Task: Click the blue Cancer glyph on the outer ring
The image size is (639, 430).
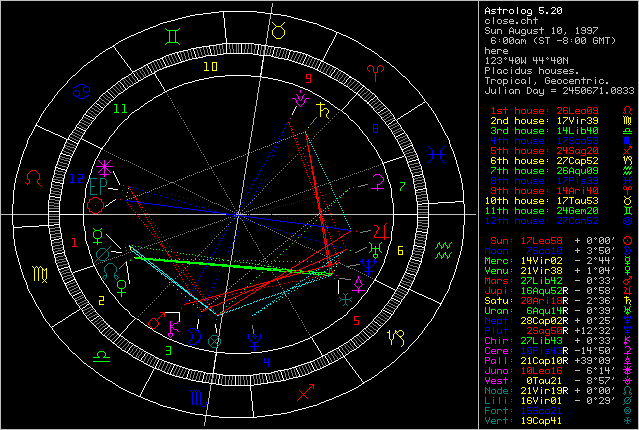Action: point(81,91)
